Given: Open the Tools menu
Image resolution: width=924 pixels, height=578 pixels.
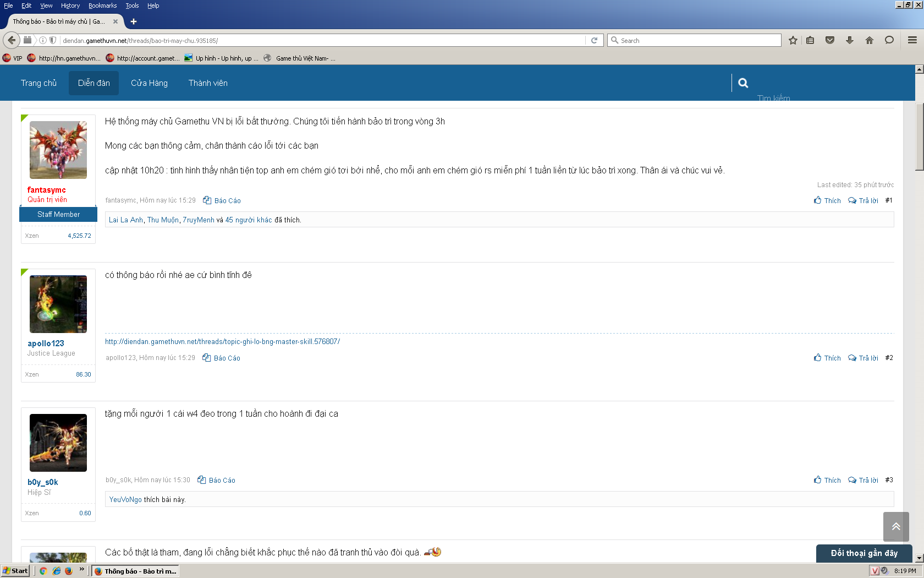Looking at the screenshot, I should coord(132,6).
